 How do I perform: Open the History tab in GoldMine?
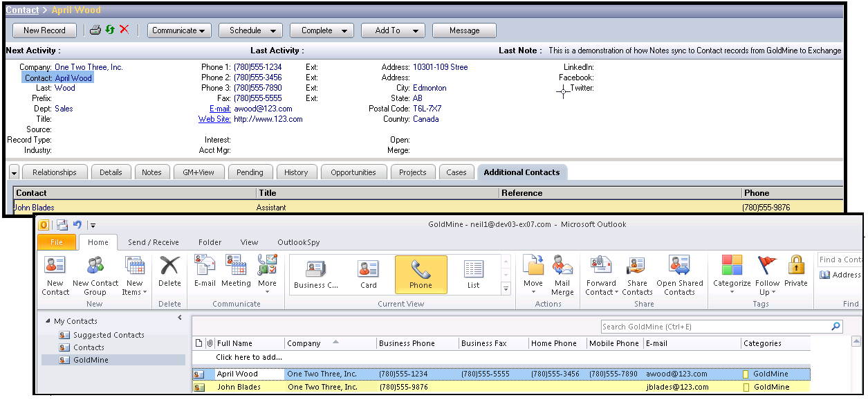296,172
